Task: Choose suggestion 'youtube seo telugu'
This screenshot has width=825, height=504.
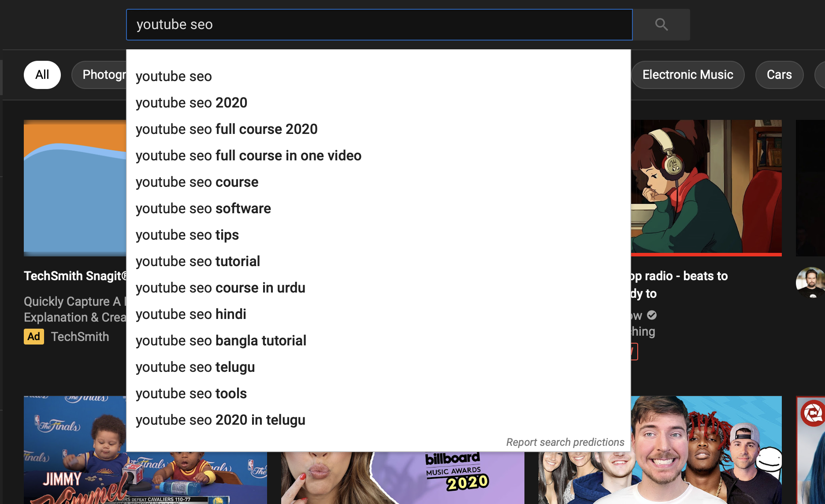Action: point(379,367)
